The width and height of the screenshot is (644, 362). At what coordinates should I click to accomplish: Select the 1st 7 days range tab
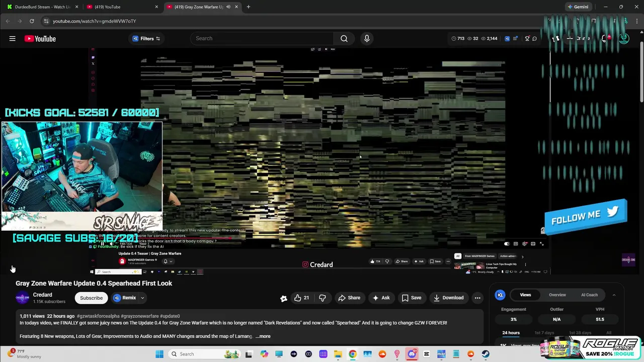point(544,333)
